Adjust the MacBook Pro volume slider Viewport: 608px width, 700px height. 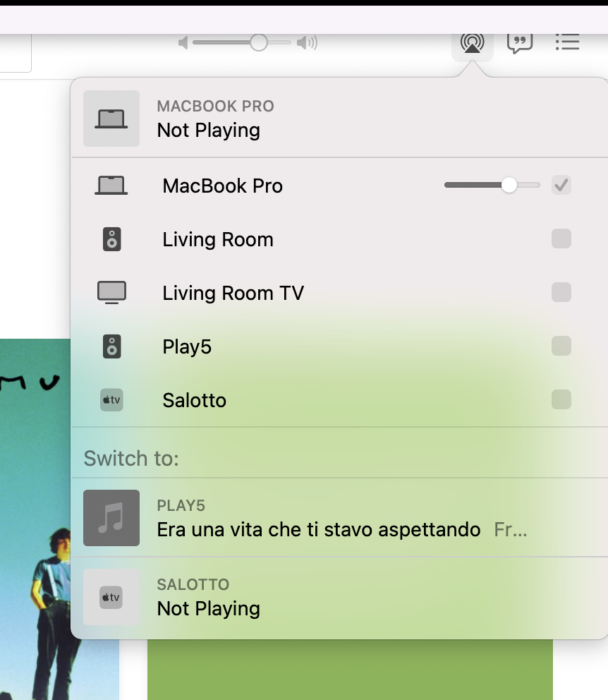[x=510, y=185]
